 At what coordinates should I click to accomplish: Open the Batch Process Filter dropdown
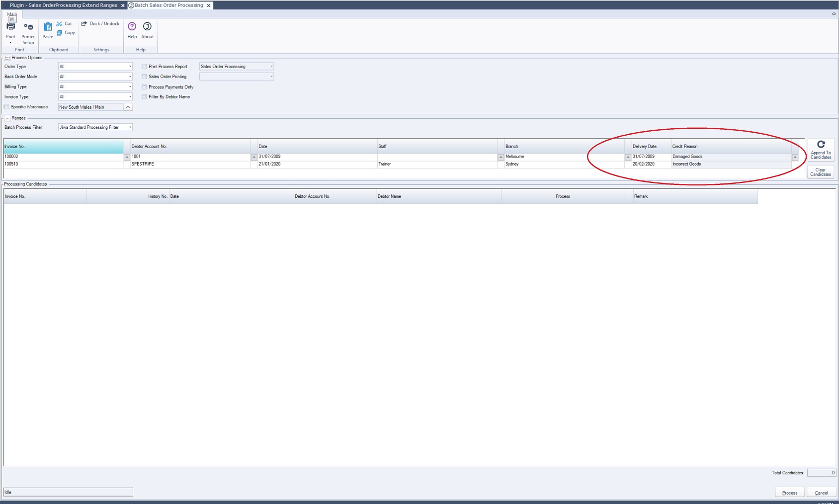click(130, 127)
